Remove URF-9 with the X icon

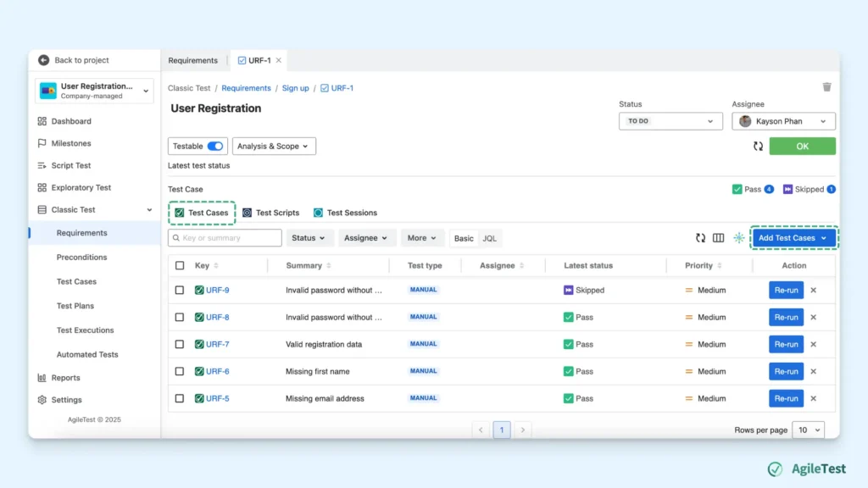coord(813,290)
